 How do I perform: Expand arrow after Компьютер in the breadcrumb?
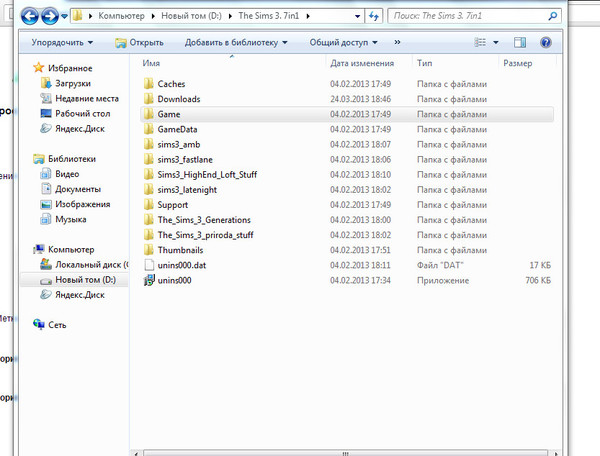tap(153, 16)
